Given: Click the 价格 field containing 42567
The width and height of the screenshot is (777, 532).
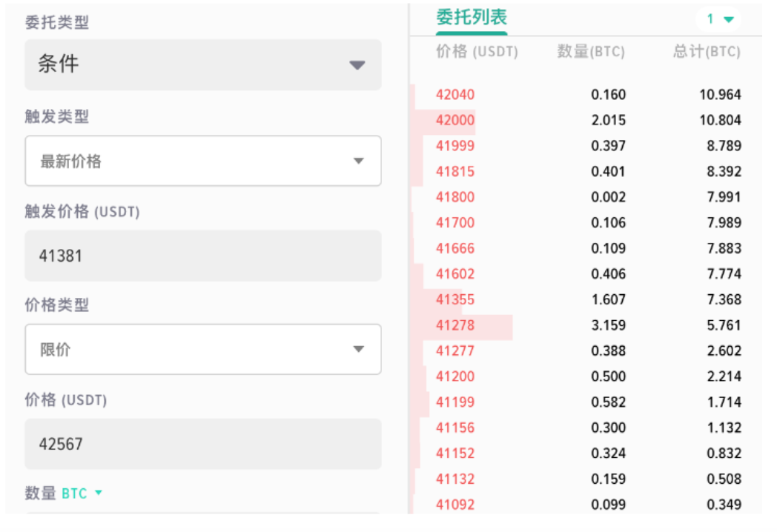Looking at the screenshot, I should [203, 444].
